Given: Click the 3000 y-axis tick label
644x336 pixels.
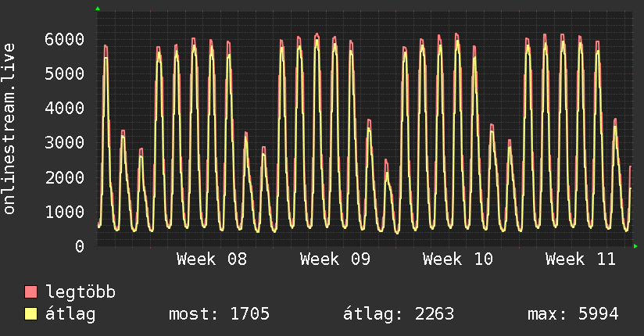Looking at the screenshot, I should tap(63, 142).
